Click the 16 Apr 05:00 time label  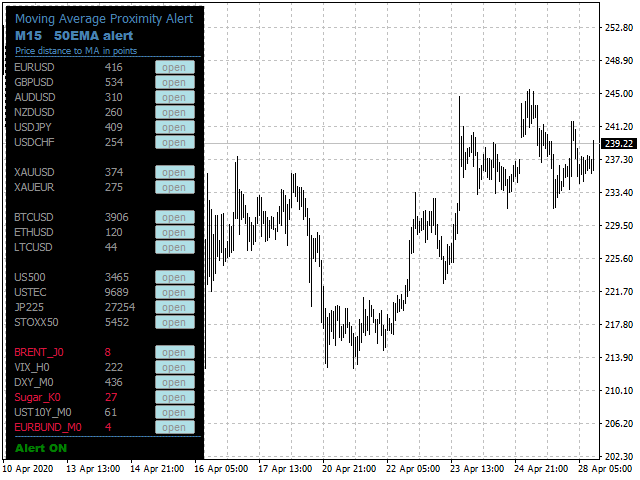point(221,469)
